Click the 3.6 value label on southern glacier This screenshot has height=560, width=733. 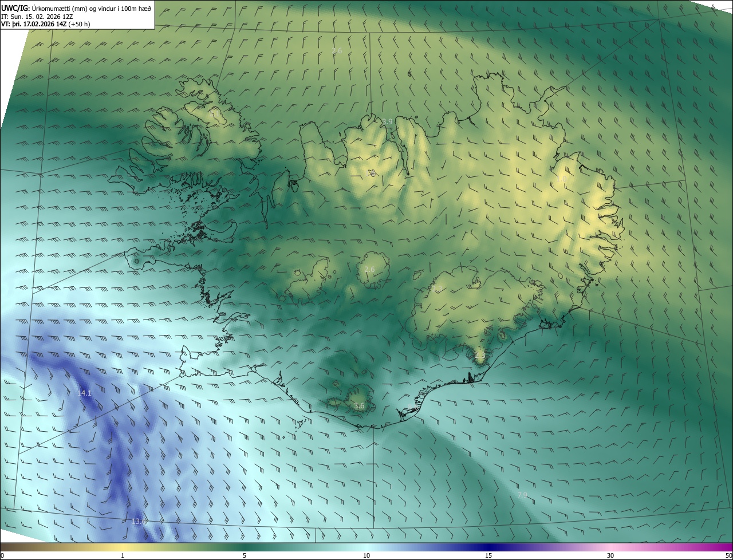(359, 406)
